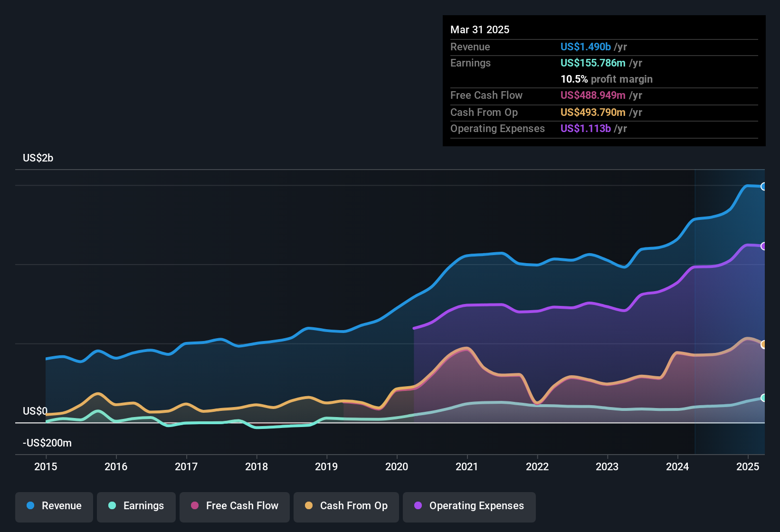Select the 2015 label on the timeline
This screenshot has height=532, width=780.
point(46,467)
